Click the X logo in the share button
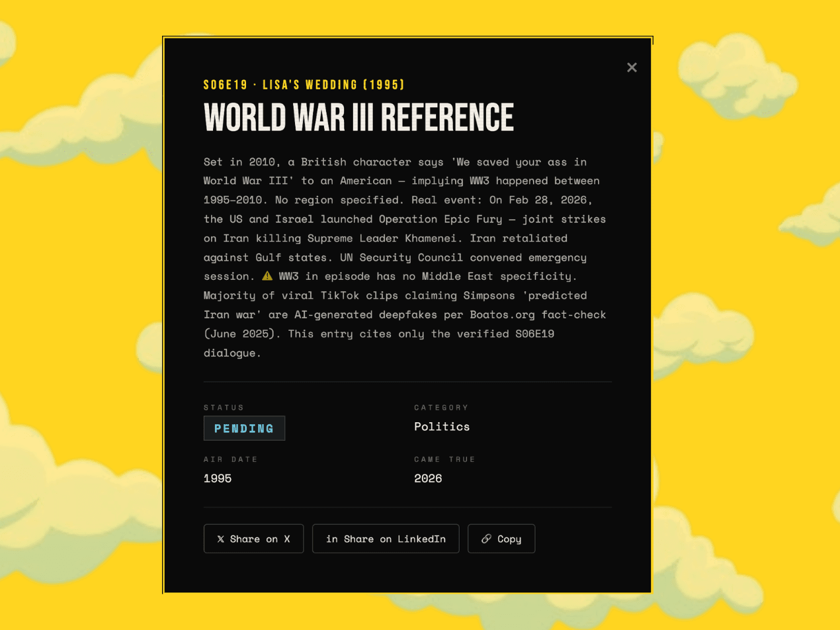This screenshot has height=630, width=840. 221,539
